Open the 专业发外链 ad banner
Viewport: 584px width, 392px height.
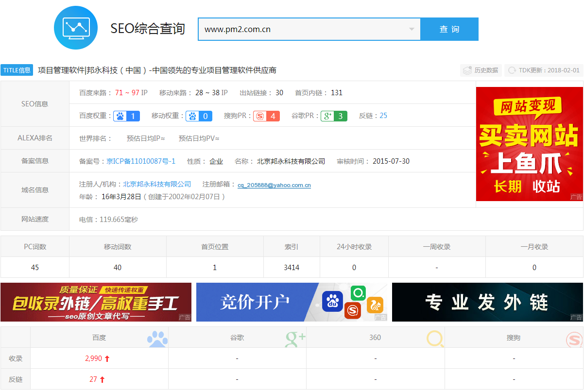pos(487,302)
